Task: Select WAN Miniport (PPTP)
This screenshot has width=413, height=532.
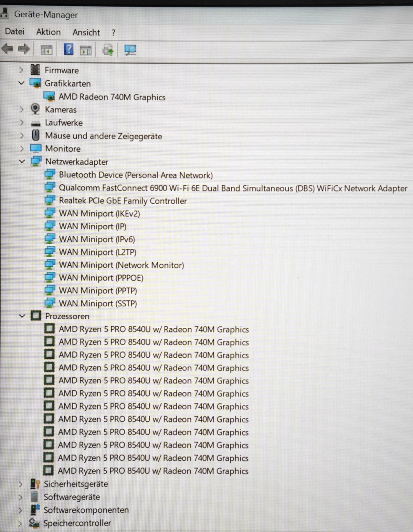Action: pyautogui.click(x=98, y=290)
